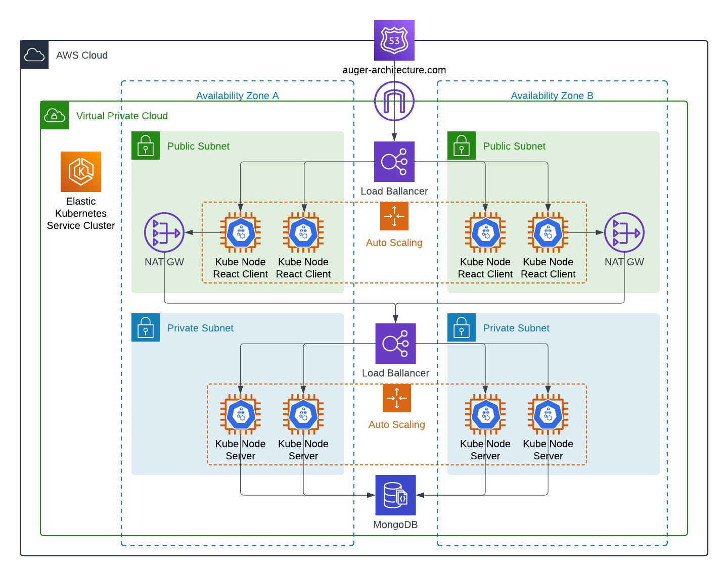Select first Server Kube Node in Zone A
The height and width of the screenshot is (576, 728).
[241, 414]
